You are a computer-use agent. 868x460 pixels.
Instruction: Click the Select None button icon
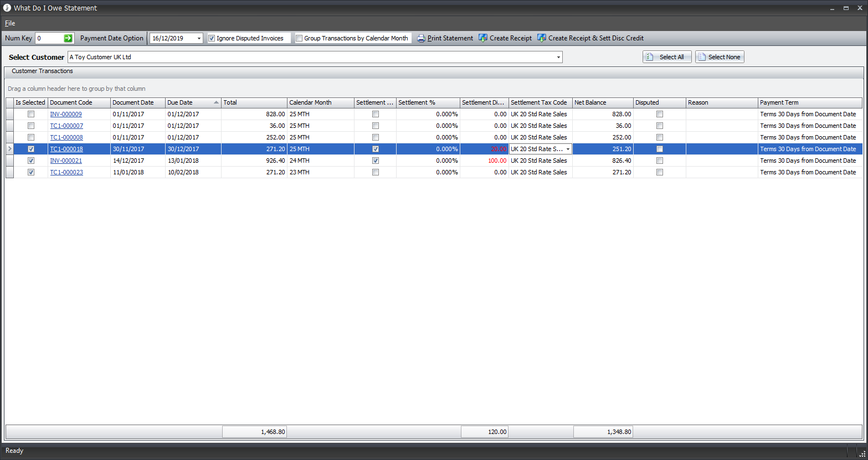(x=702, y=57)
